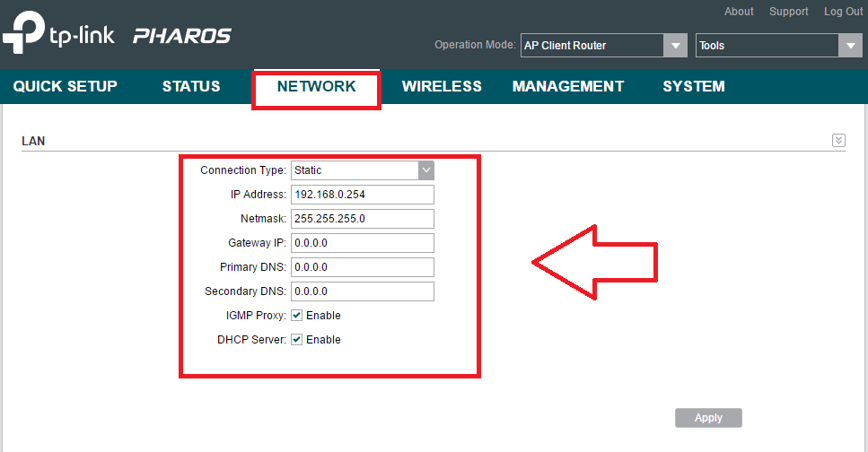Screen dimensions: 868x452
Task: Open the Operation Mode dropdown
Action: point(603,46)
